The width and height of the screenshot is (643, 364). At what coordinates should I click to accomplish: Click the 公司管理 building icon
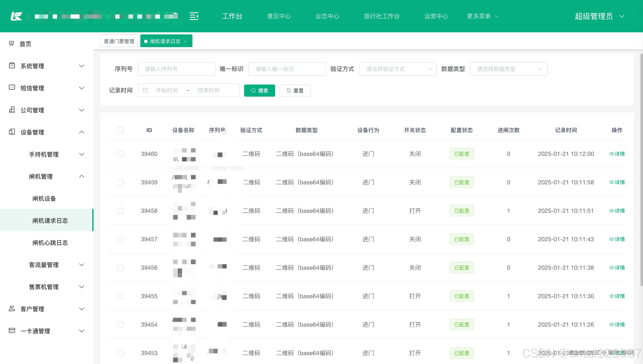12,110
